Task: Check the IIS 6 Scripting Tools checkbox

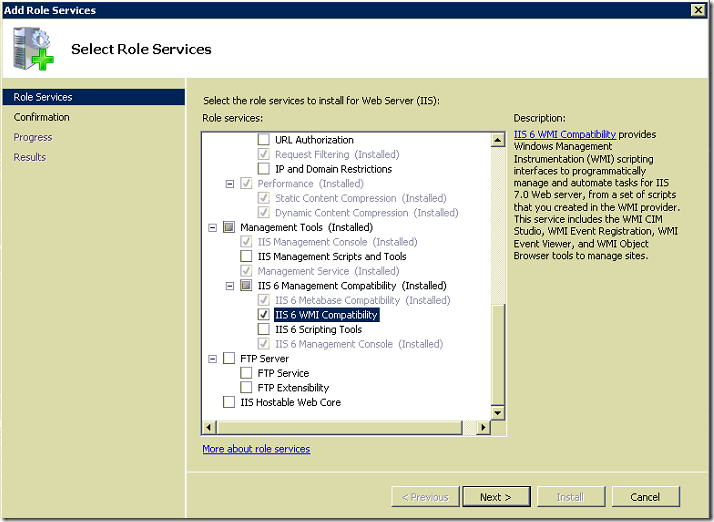Action: click(x=264, y=329)
